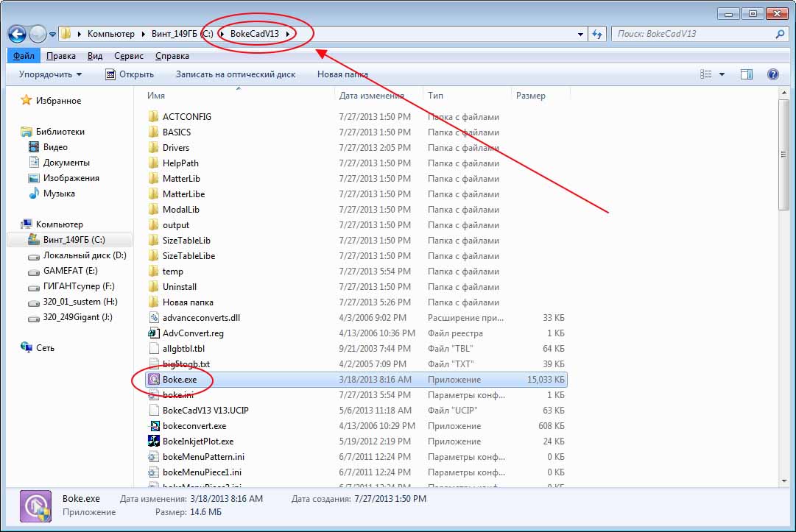
Task: Open the Изображения library
Action: (x=71, y=178)
